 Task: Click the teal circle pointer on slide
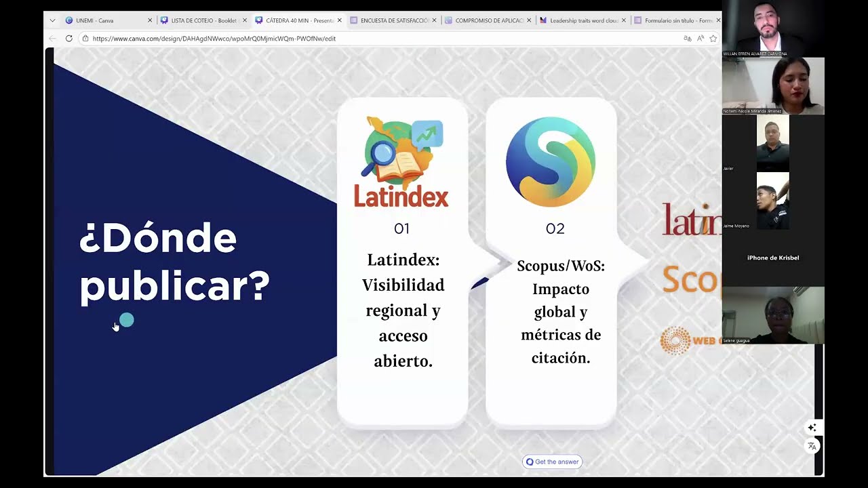[x=127, y=320]
